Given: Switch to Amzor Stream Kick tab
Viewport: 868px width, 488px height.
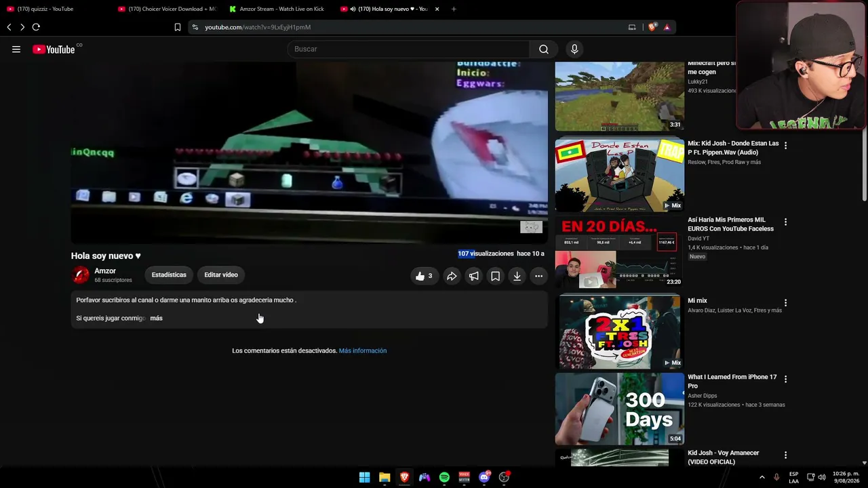Looking at the screenshot, I should pos(278,9).
